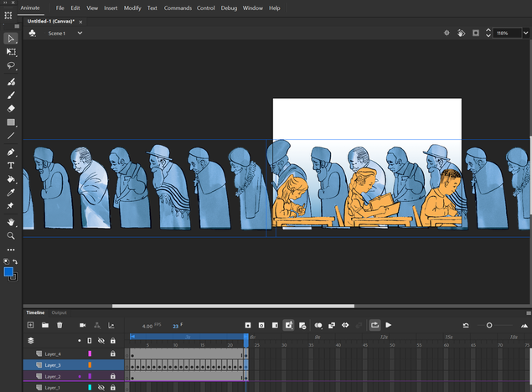
Task: Open the Window menu
Action: coord(253,8)
